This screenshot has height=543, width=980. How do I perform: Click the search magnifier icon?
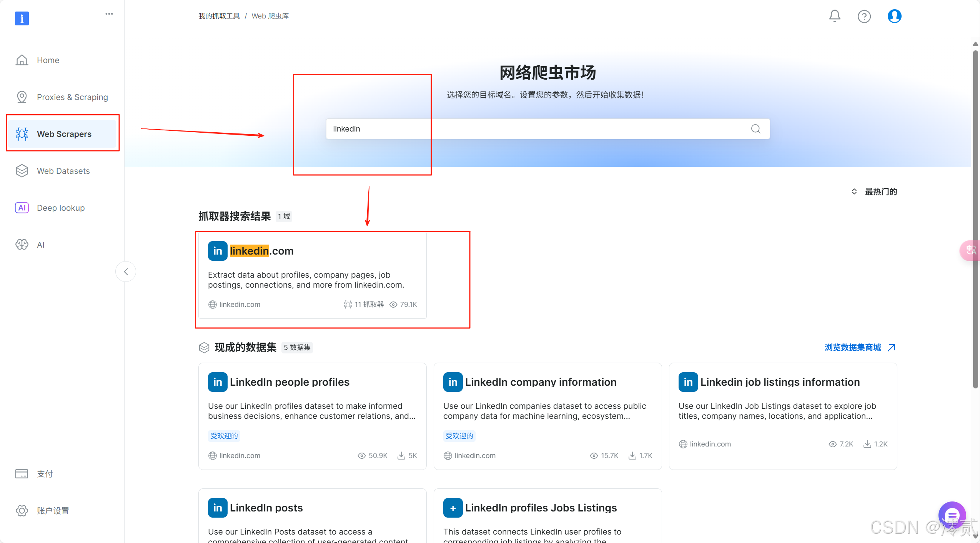pyautogui.click(x=755, y=129)
